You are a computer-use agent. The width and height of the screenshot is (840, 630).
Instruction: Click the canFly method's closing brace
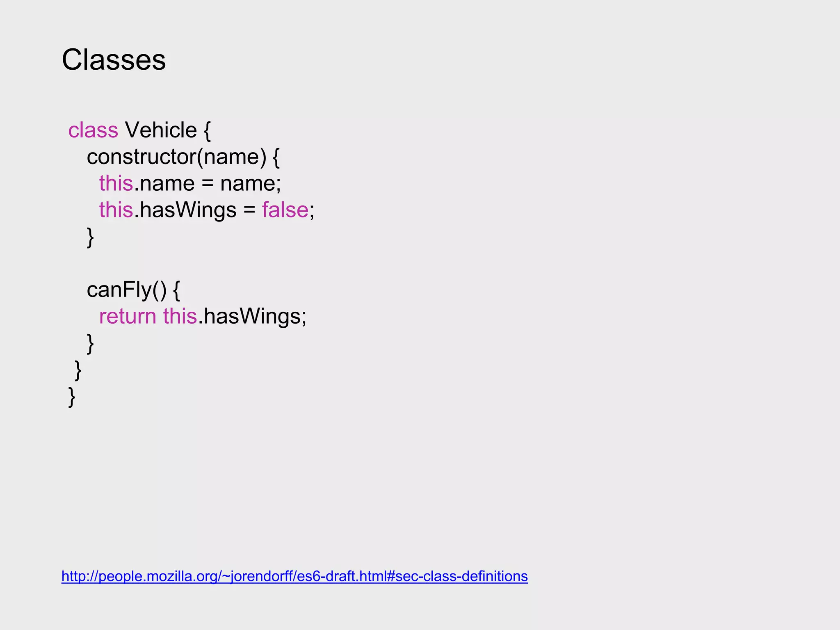point(90,344)
